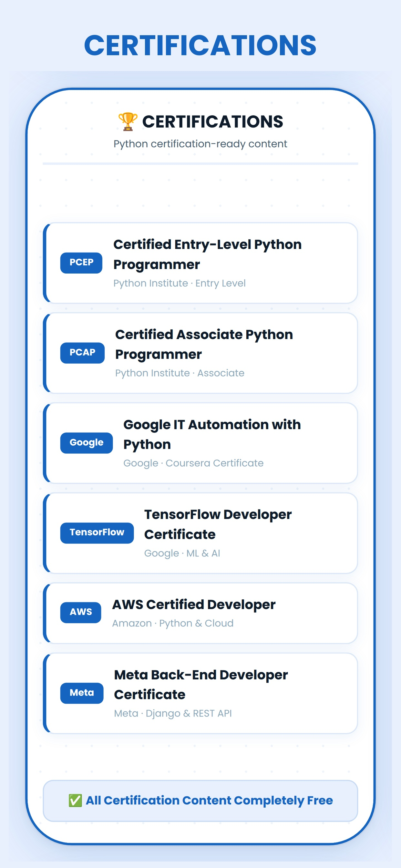Tap the PCEP badge

point(81,263)
